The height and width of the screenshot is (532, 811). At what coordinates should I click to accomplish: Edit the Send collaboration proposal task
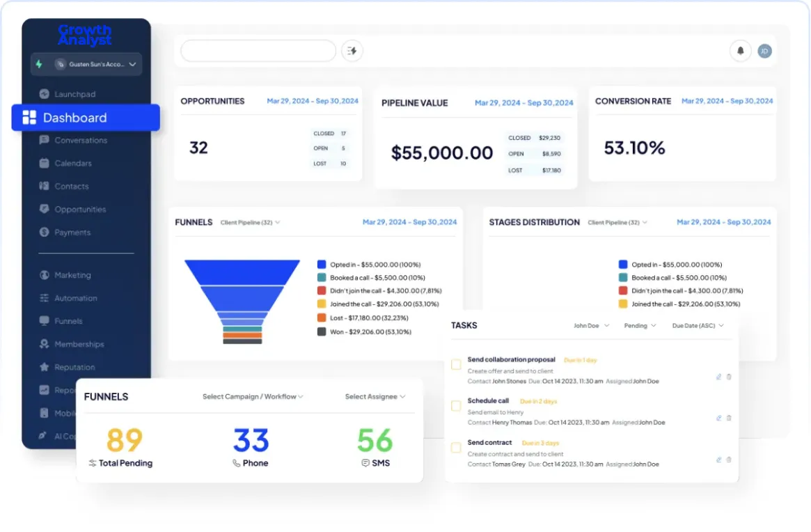718,377
